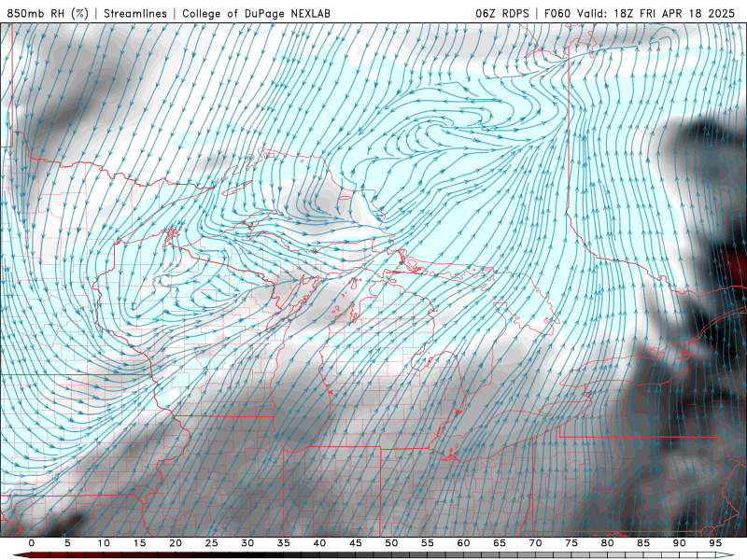Pick the '35' tick label on the colorbar

[x=284, y=543]
